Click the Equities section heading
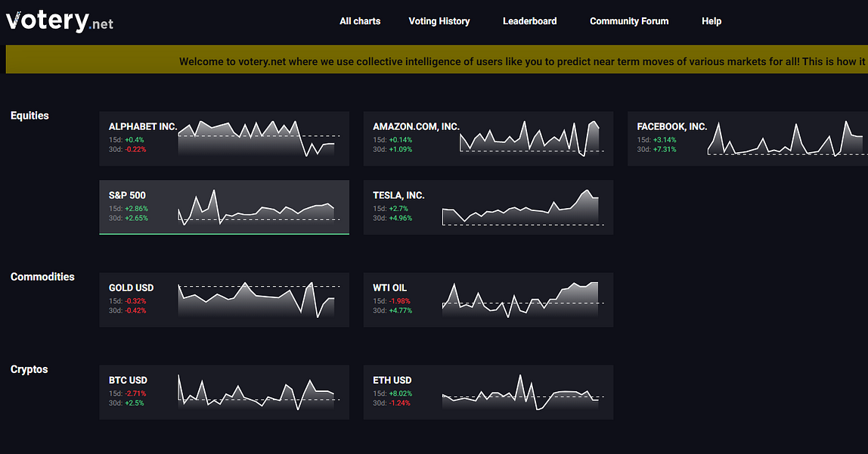 coord(30,115)
